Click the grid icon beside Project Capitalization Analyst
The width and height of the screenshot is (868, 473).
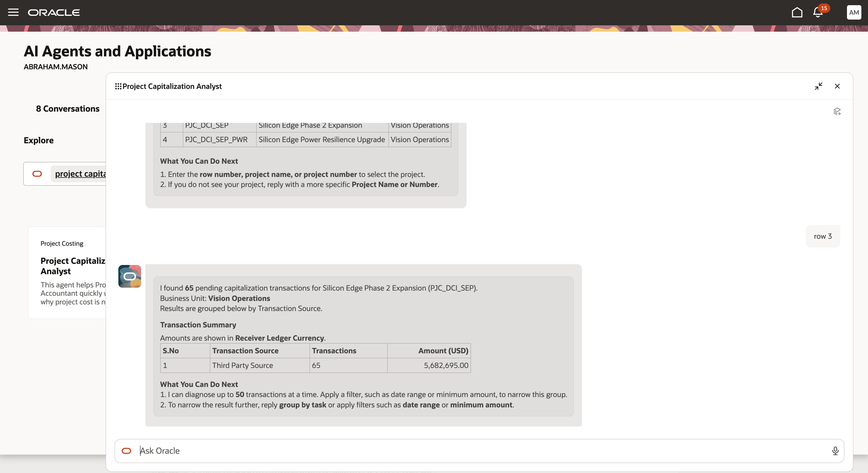pyautogui.click(x=118, y=87)
